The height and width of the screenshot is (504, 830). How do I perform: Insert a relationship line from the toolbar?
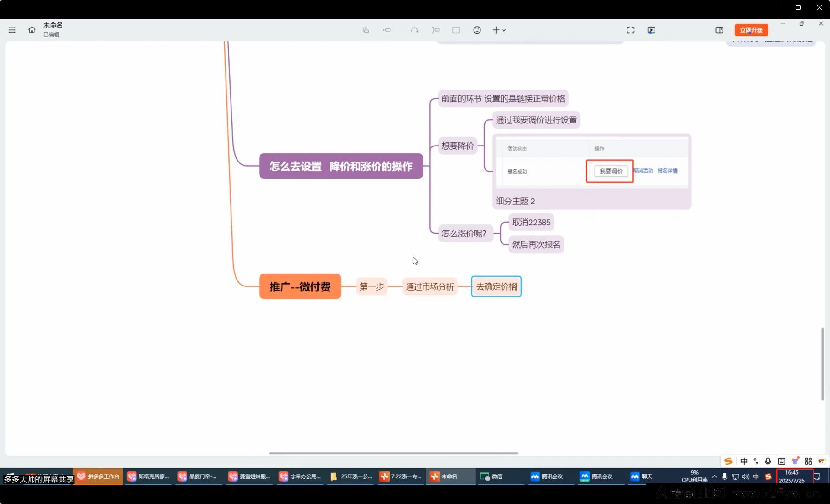tap(414, 30)
